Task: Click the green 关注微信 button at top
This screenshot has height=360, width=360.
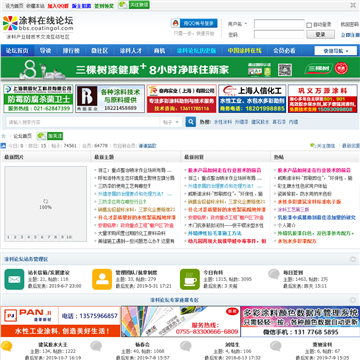Action: pos(139,5)
